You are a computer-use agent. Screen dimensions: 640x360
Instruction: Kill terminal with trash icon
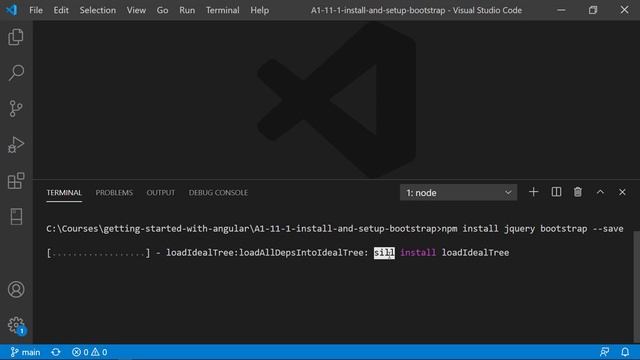(x=578, y=192)
